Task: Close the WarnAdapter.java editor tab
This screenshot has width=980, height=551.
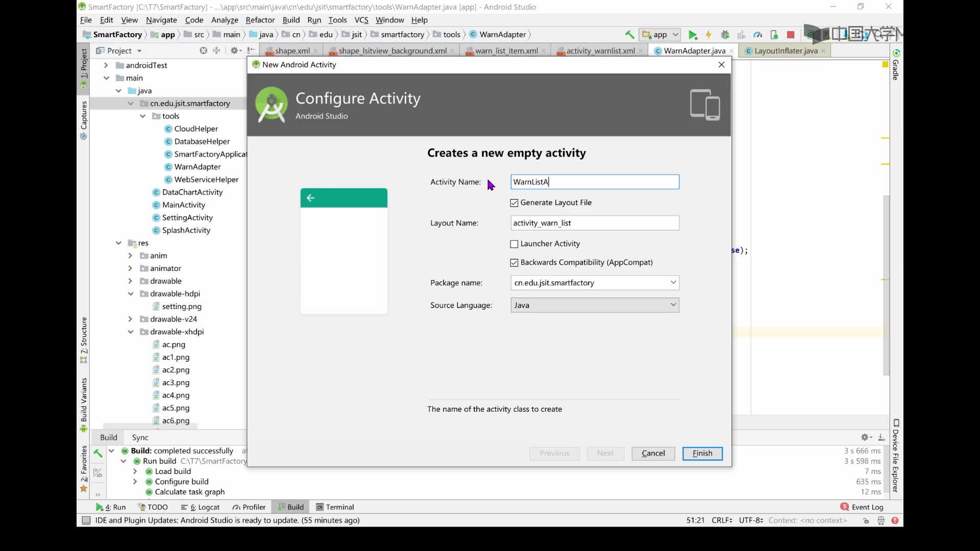Action: pos(731,51)
